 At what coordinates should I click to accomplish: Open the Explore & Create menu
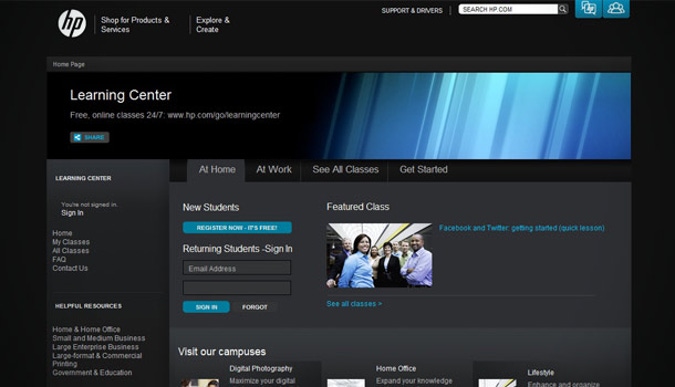click(x=213, y=25)
